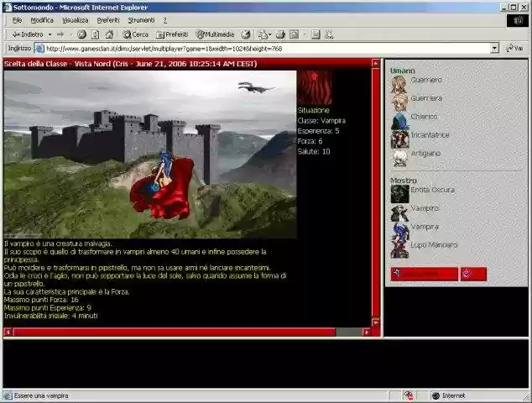Click the Chierico class label

pos(424,117)
